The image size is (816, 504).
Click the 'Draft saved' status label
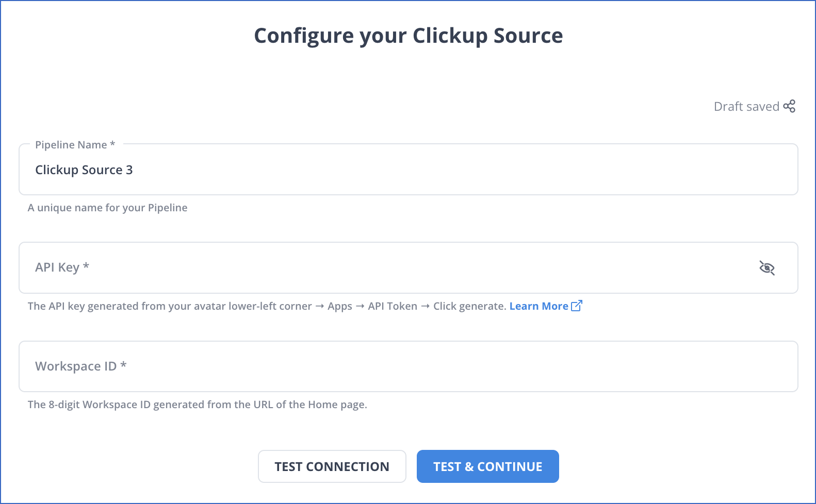(746, 106)
